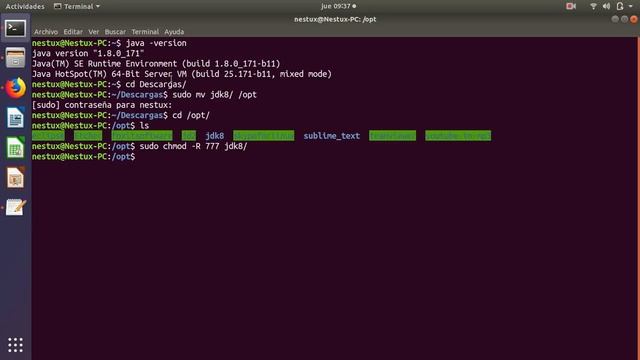
Task: Close the terminal window
Action: pos(634,19)
